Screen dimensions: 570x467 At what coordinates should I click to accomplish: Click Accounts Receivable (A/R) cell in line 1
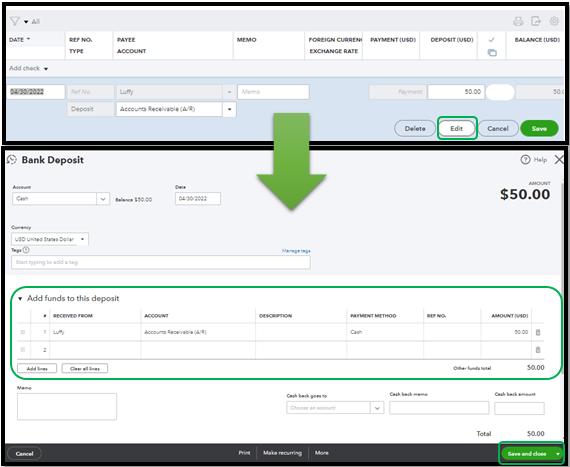click(198, 332)
